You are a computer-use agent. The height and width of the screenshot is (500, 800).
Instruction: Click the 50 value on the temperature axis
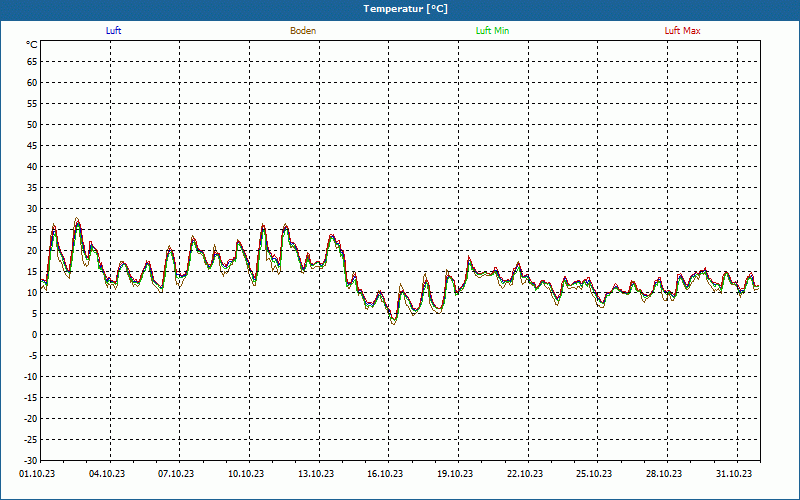click(32, 124)
